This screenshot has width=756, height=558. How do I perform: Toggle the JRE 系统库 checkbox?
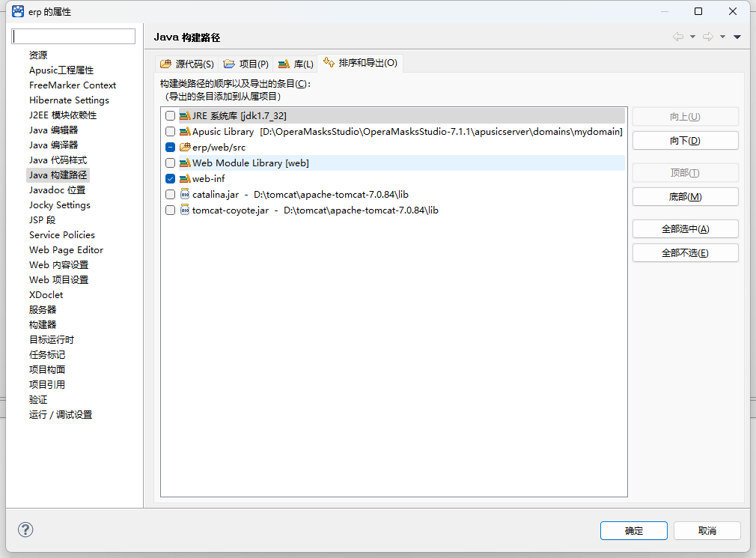pos(170,116)
